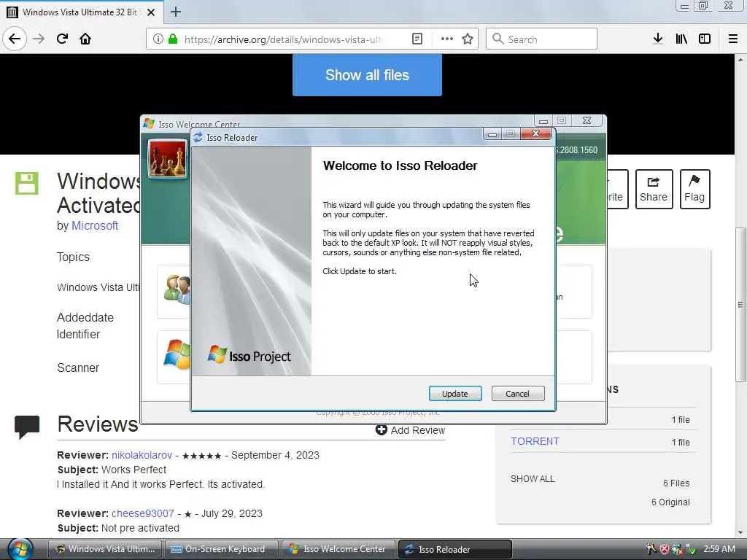Click the scrollbar down arrow
The image size is (747, 560).
(740, 533)
